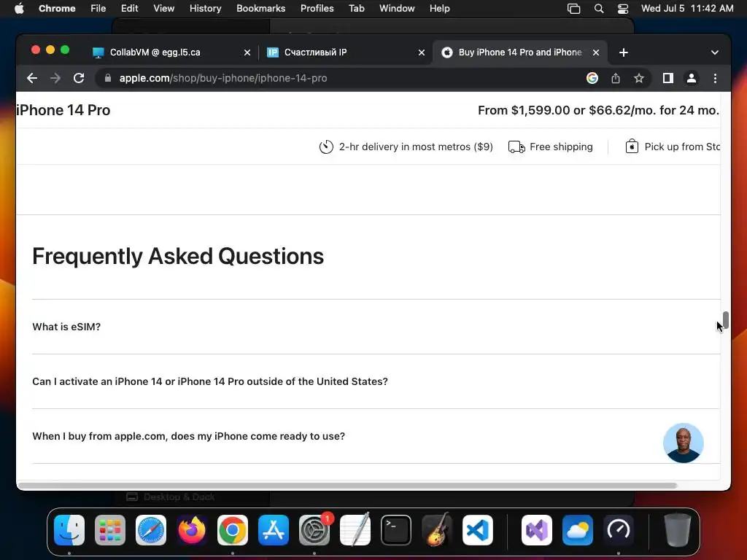Go forward to the next page
The height and width of the screenshot is (560, 747).
[55, 78]
